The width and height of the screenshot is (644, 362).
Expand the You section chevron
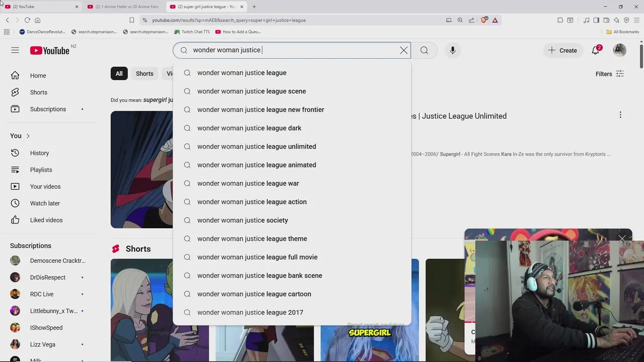point(28,136)
